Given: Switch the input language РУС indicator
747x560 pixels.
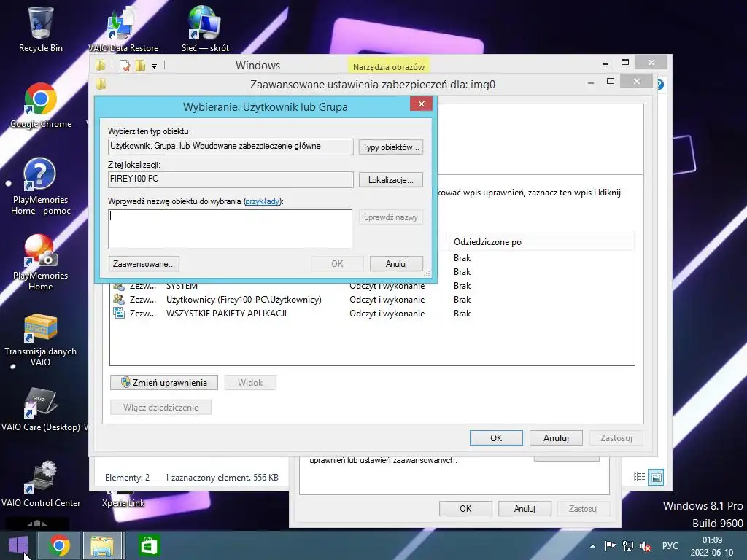Looking at the screenshot, I should (x=670, y=545).
